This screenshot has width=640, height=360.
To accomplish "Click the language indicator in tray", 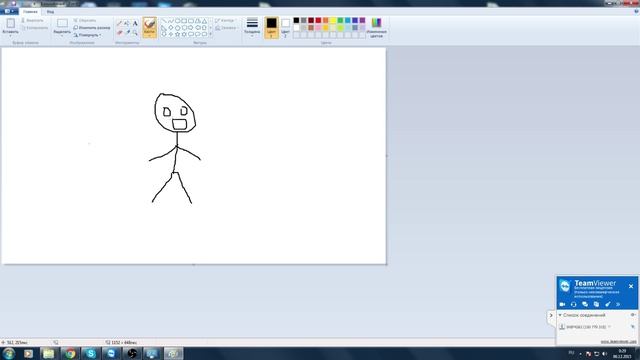I will click(x=571, y=353).
